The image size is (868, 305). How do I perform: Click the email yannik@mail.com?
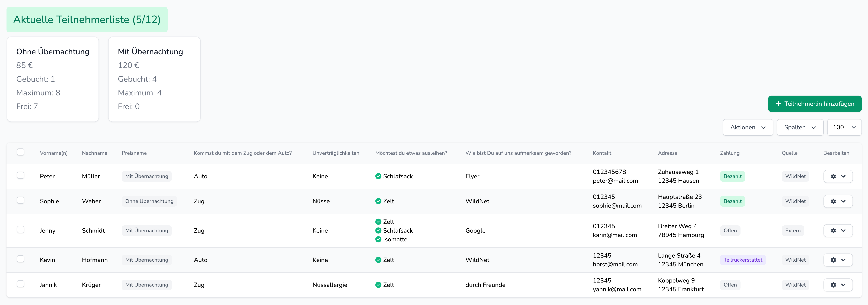617,289
